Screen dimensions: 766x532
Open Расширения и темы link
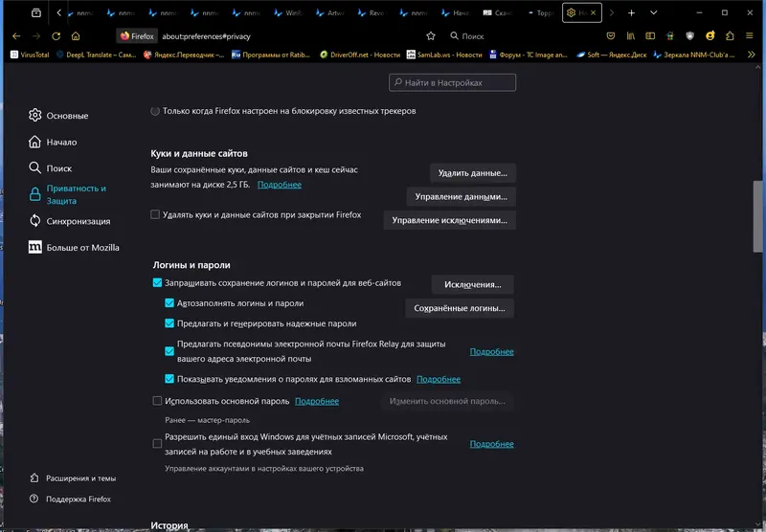coord(73,478)
